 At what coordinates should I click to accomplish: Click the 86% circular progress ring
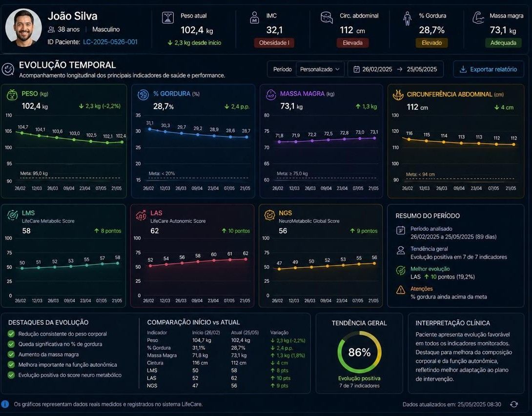pos(359,352)
